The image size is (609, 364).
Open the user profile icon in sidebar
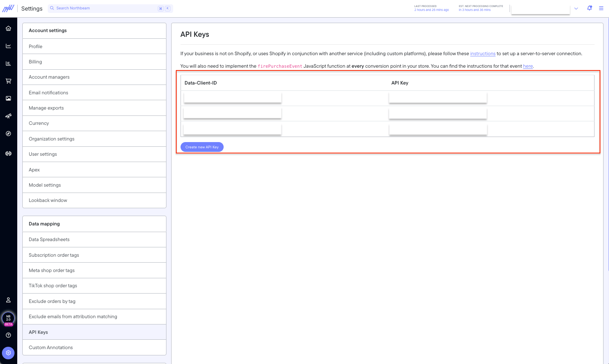click(x=8, y=300)
